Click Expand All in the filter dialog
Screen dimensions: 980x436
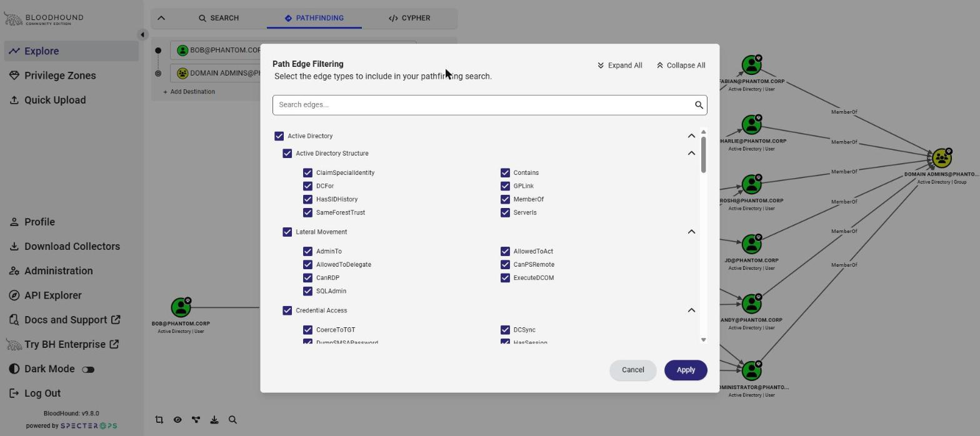click(619, 66)
